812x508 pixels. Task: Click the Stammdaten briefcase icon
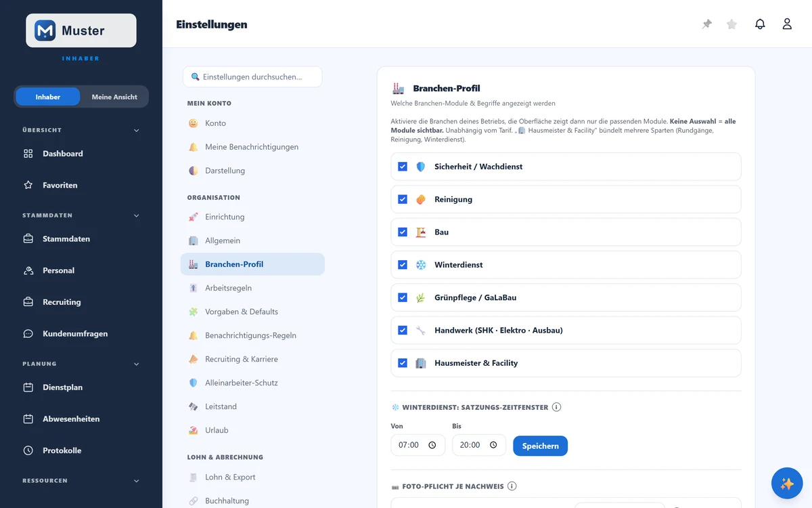click(x=28, y=239)
